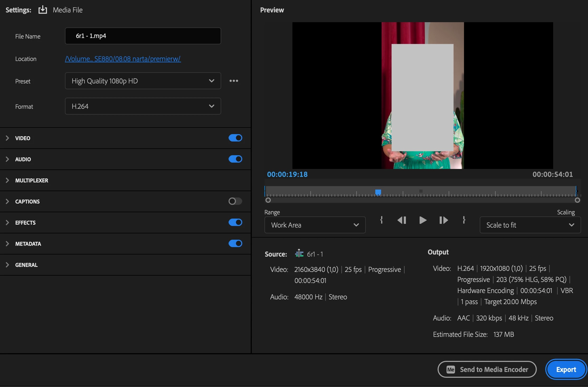Open the export location path link
This screenshot has width=588, height=387.
click(123, 59)
